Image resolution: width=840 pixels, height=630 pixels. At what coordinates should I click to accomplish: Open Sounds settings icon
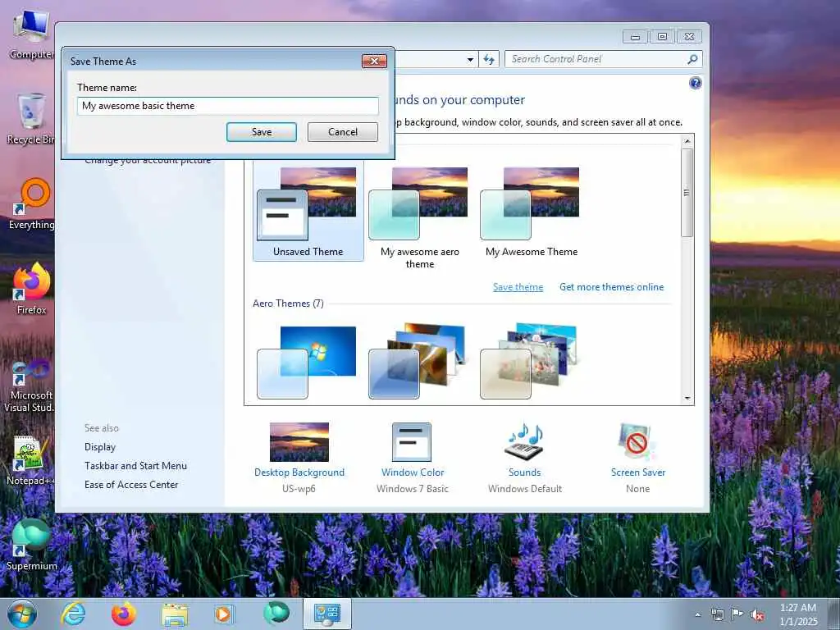524,442
